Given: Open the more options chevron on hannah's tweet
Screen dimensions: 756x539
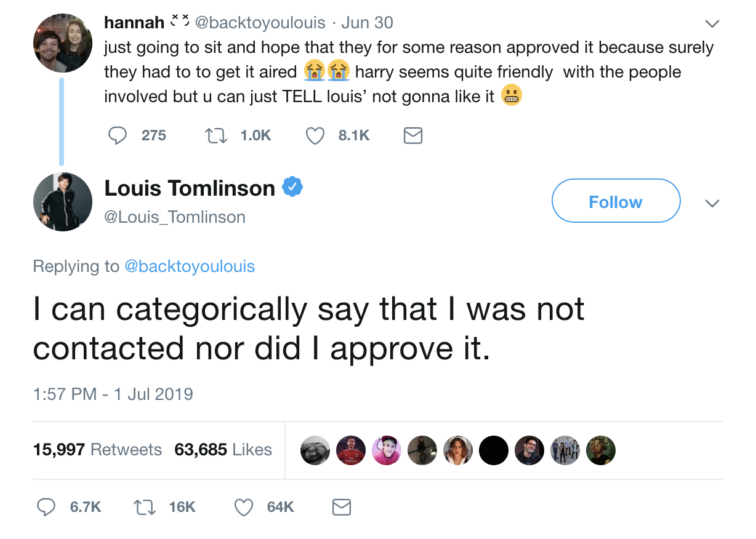Looking at the screenshot, I should click(712, 23).
